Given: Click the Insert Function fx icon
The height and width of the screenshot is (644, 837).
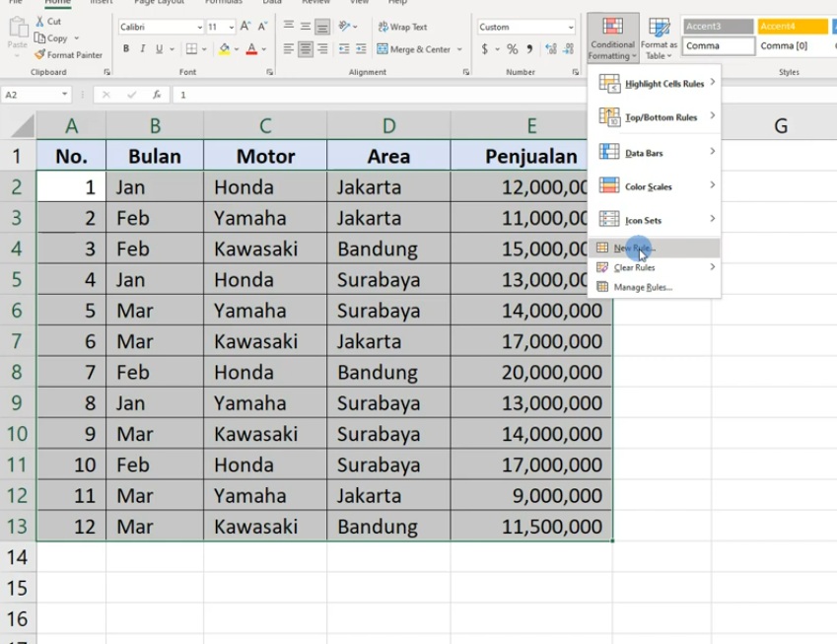Looking at the screenshot, I should [x=157, y=95].
